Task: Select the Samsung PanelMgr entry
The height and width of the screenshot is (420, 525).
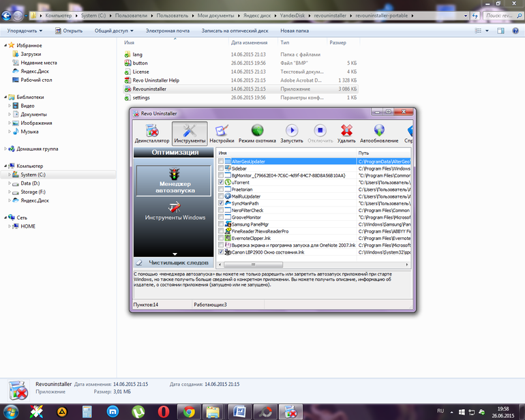Action: (x=250, y=224)
